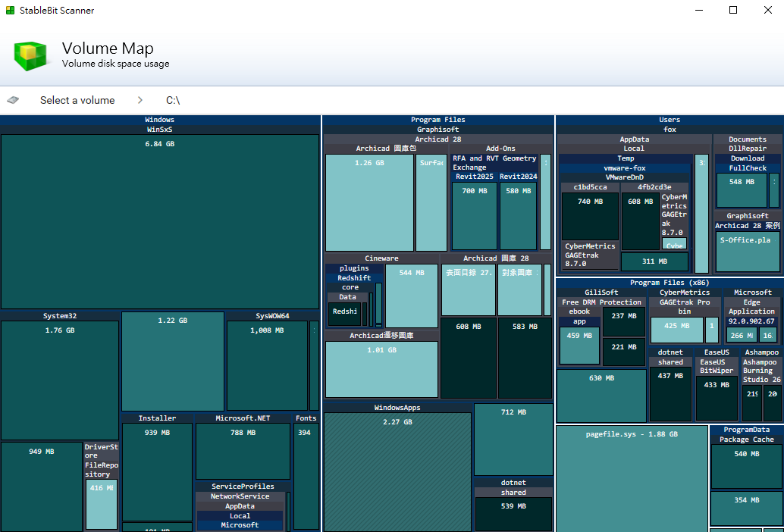Click the Volume Map green cube icon
Image resolution: width=784 pixels, height=532 pixels.
pyautogui.click(x=30, y=55)
